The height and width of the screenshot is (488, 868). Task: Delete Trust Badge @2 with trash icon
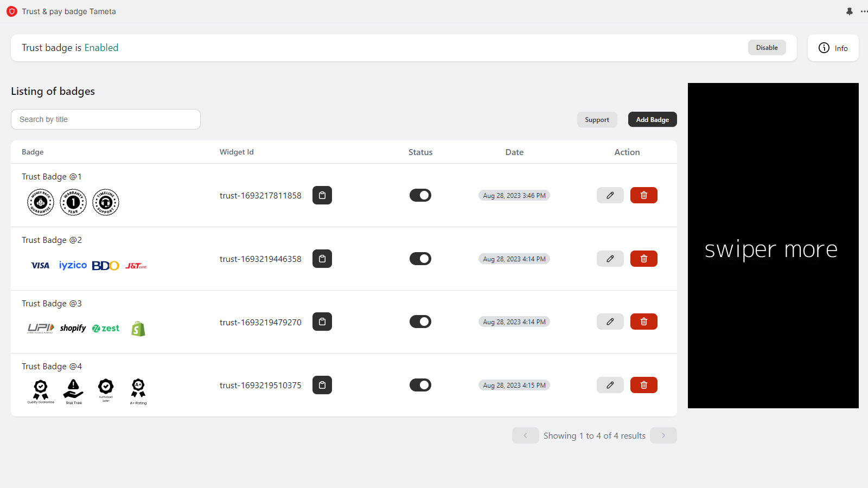[643, 259]
